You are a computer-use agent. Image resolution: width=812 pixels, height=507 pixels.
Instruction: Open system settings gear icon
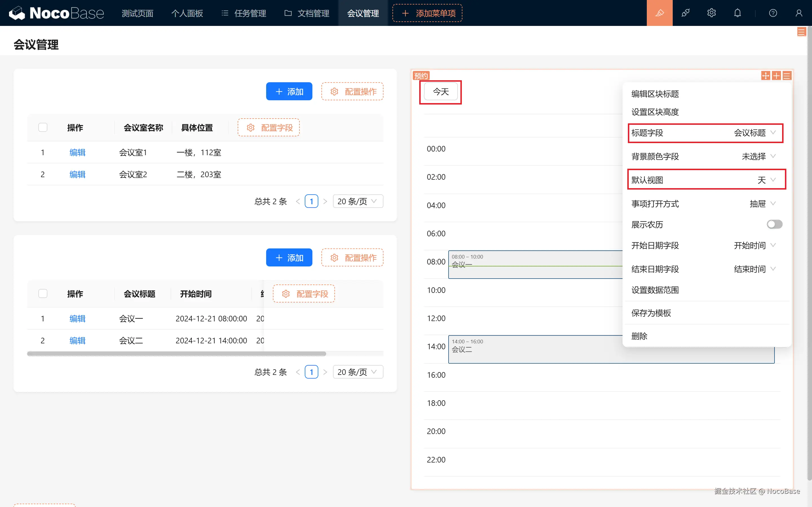coord(711,13)
